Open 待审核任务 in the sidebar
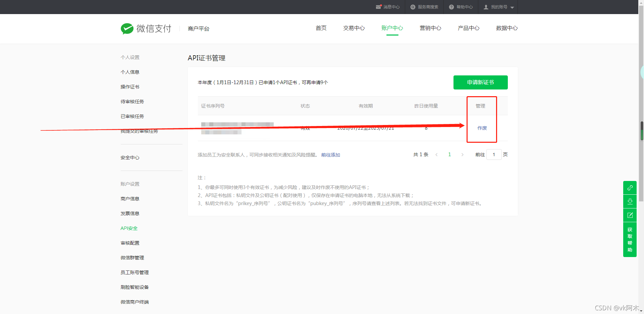 tap(132, 102)
